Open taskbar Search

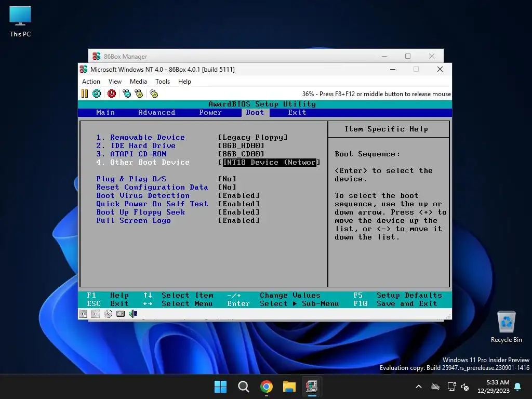pos(243,387)
